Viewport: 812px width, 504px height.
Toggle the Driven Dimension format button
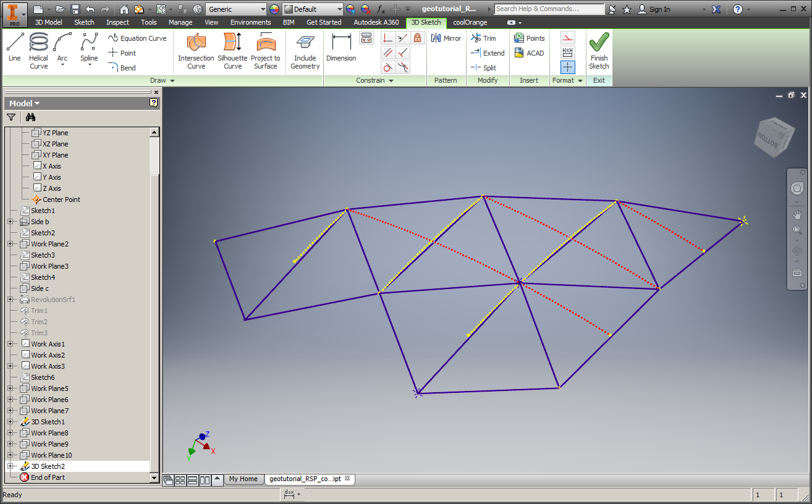(568, 53)
